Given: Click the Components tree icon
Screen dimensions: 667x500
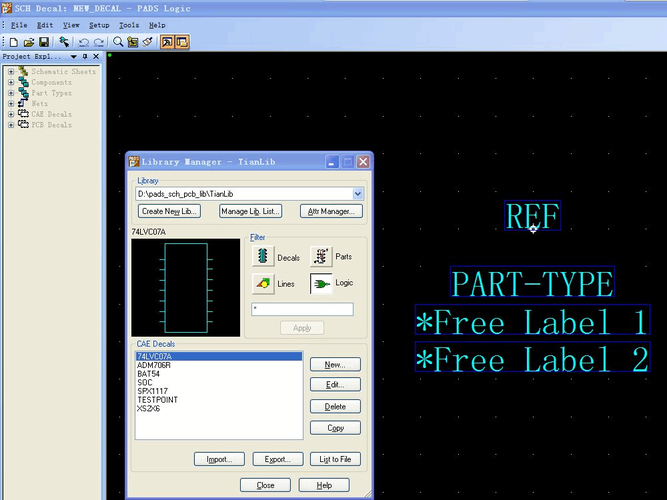Looking at the screenshot, I should click(23, 82).
